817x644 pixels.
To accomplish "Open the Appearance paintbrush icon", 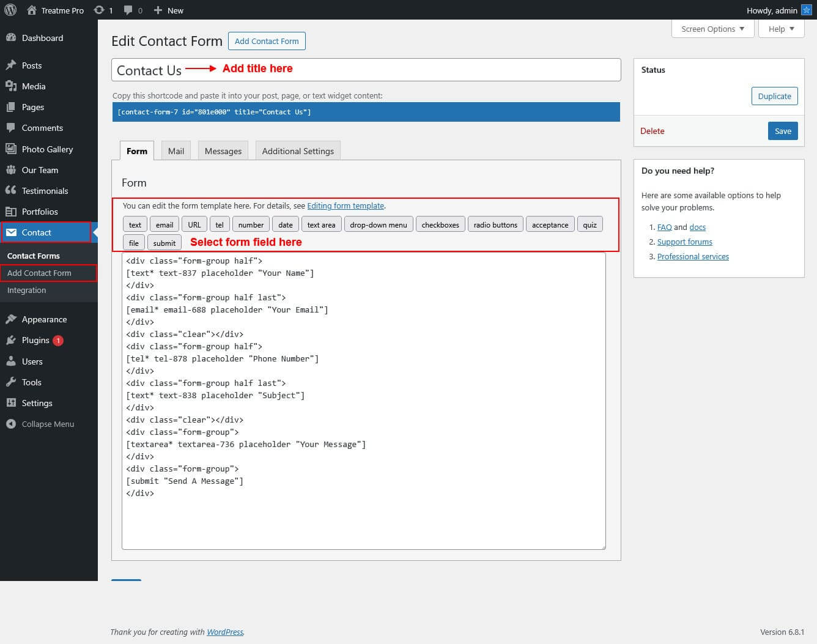I will [x=10, y=319].
